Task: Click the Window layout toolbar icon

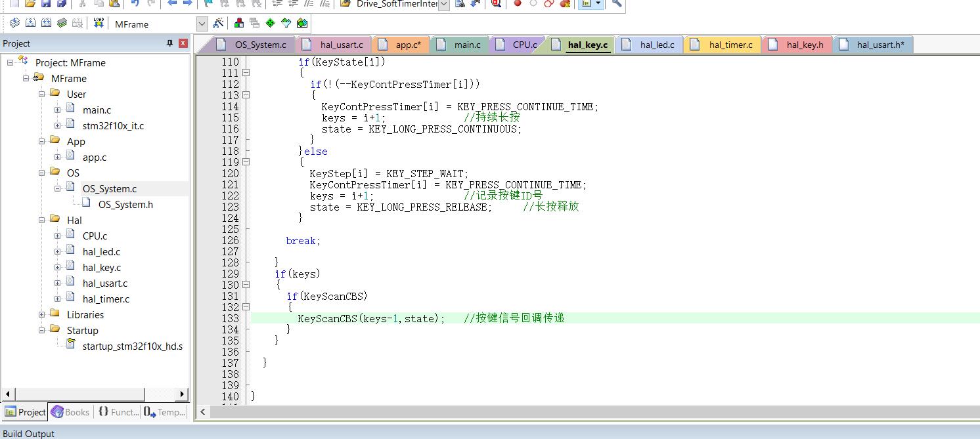Action: coord(586,3)
